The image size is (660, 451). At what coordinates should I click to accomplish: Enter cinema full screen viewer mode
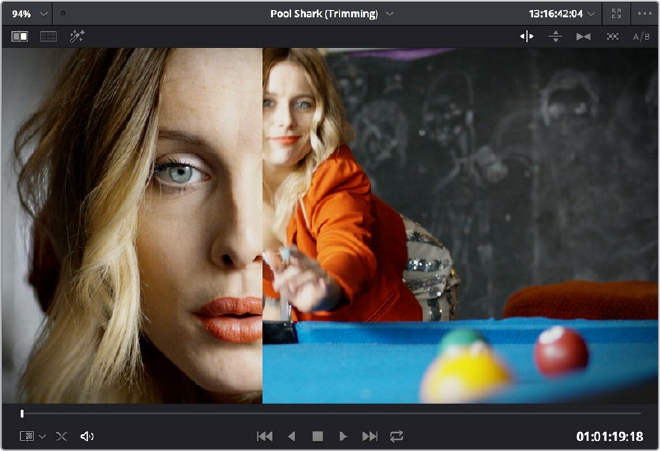point(616,13)
